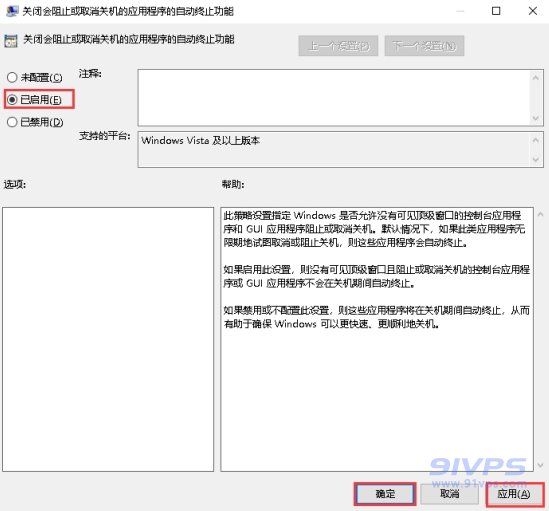Click the 上一个设置(P) button
549x511 pixels.
[338, 46]
